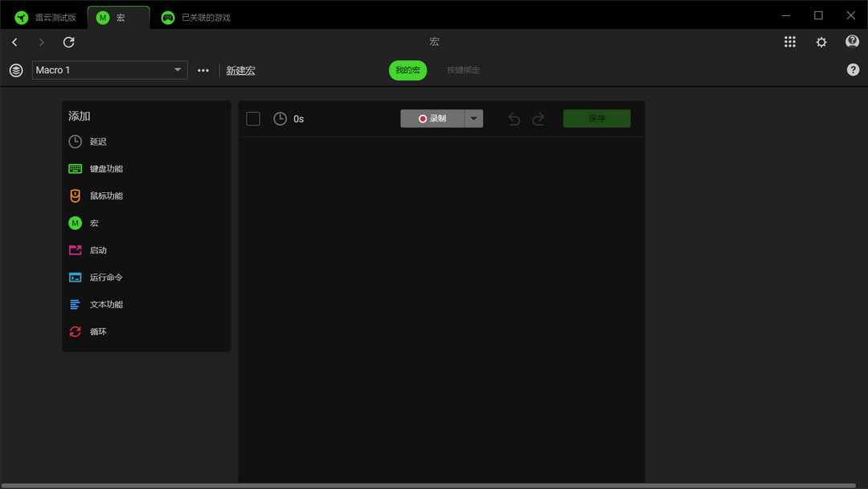Open the apps grid in the top bar
This screenshot has width=868, height=489.
790,41
